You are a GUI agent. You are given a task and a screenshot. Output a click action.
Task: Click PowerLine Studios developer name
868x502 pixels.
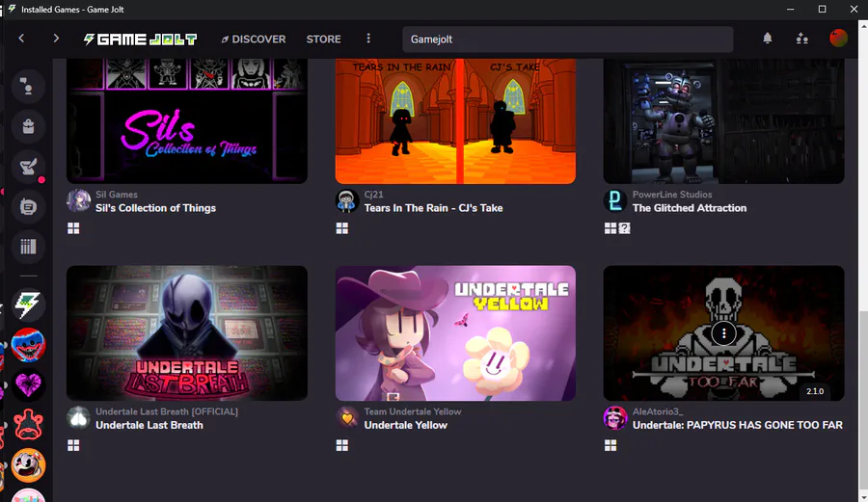click(672, 195)
